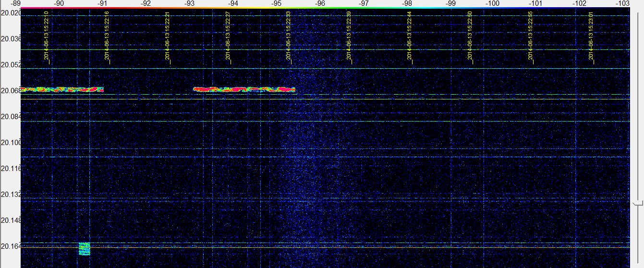Click the 20.132 frequency axis label
This screenshot has height=268, width=644.
(11, 195)
